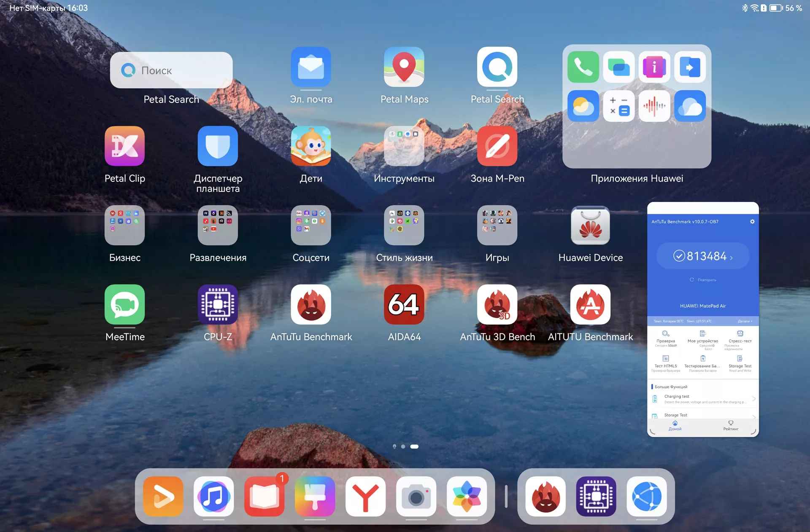Expand the Игры folder
Viewport: 810px width, 532px height.
(497, 225)
